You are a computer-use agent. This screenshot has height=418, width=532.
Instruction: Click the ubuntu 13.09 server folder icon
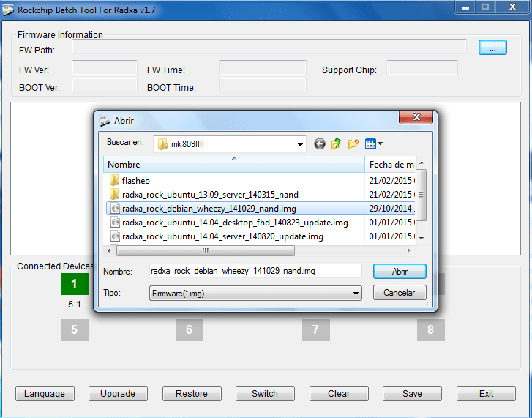click(x=114, y=194)
